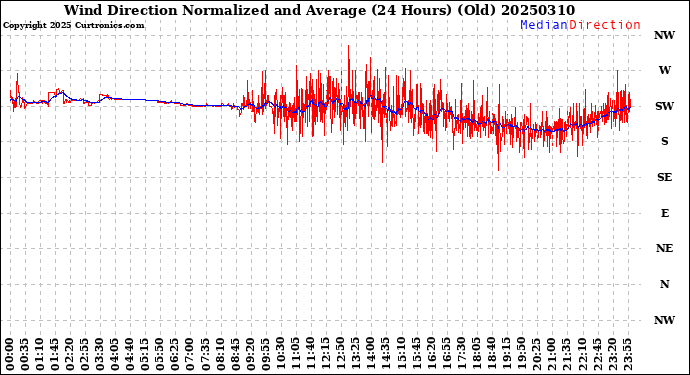The height and width of the screenshot is (375, 690).
Task: Click the 05:50 time axis label
Action: point(160,354)
